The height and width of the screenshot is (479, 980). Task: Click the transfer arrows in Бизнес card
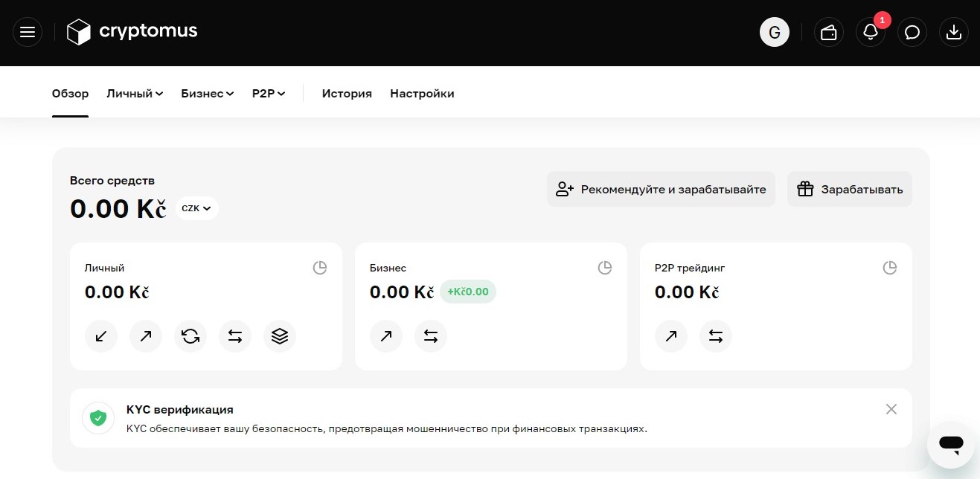click(x=431, y=336)
